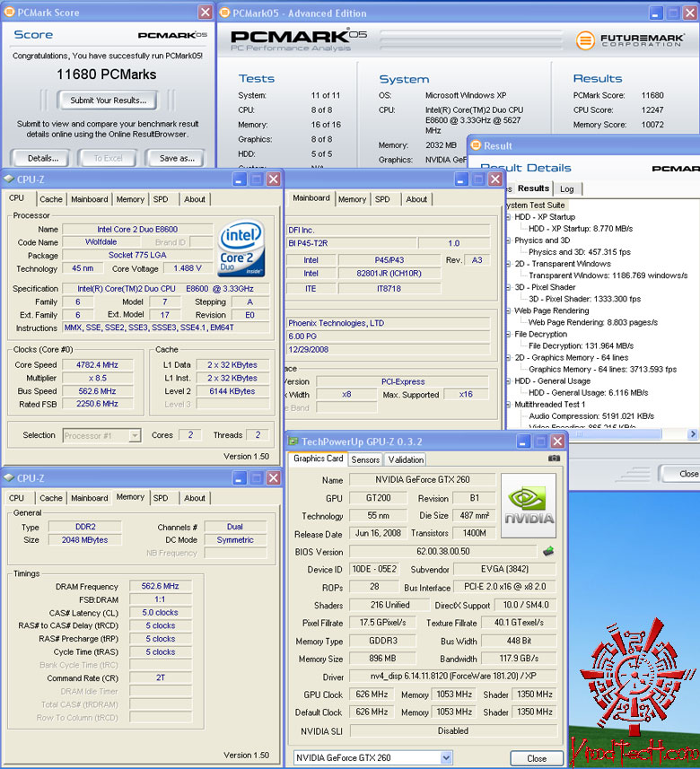Open the Cache tab in CPU-Z processor window
This screenshot has height=769, width=700.
click(51, 199)
